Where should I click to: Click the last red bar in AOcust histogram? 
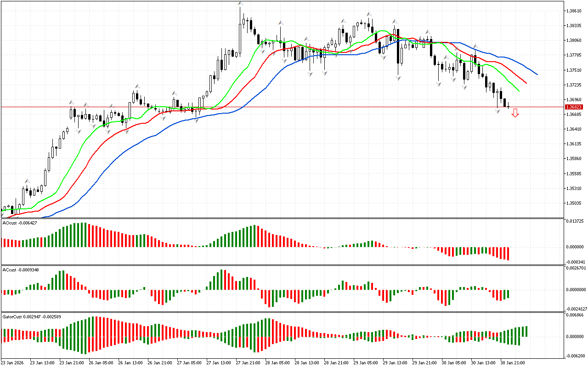(x=508, y=253)
